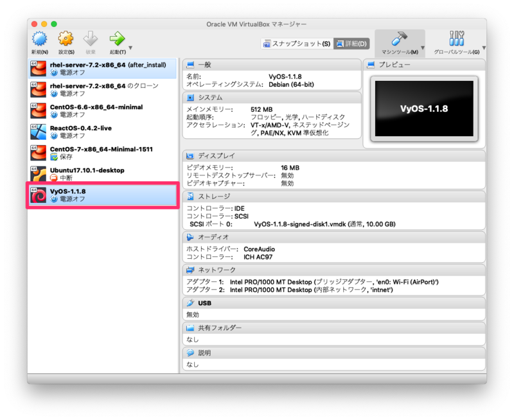Open VM settings via the 設定 gear icon

pyautogui.click(x=64, y=39)
